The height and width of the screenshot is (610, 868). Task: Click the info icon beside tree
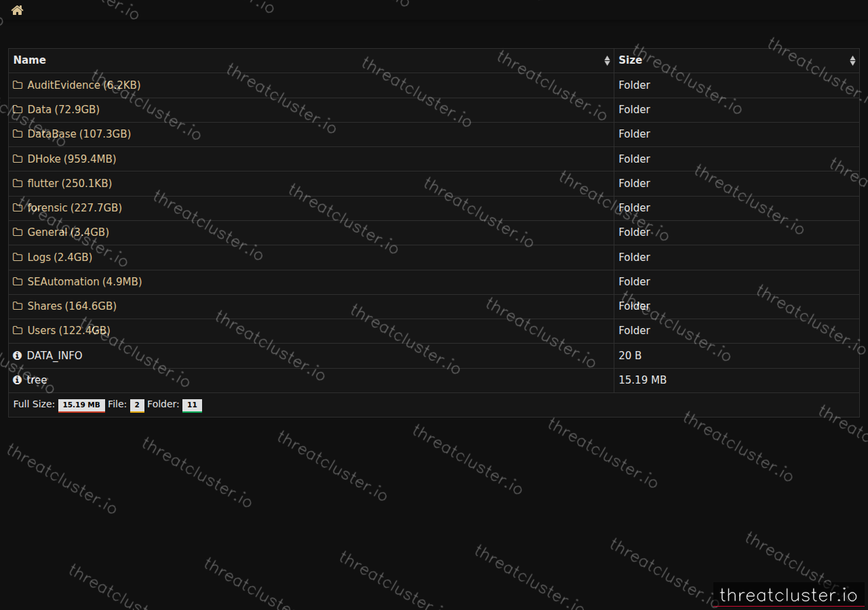18,380
